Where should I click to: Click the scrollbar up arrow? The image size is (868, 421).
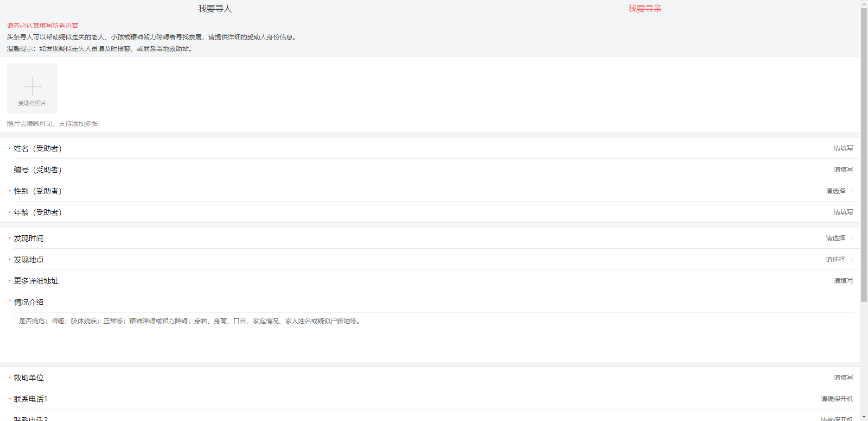point(864,3)
